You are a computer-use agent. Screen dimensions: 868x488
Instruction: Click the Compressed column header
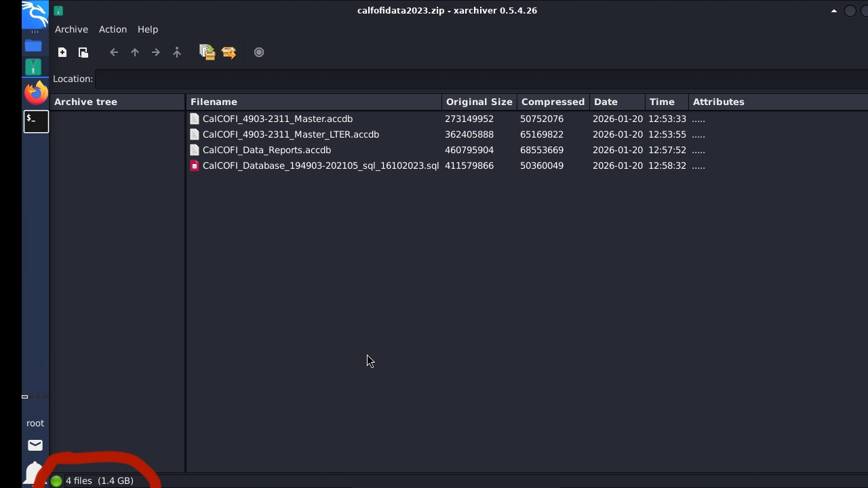click(552, 102)
